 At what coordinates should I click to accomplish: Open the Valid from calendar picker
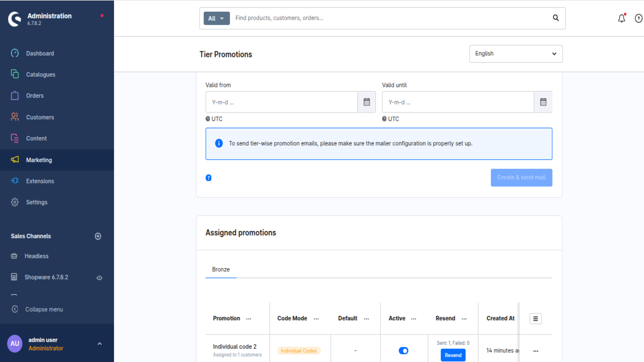pos(367,102)
